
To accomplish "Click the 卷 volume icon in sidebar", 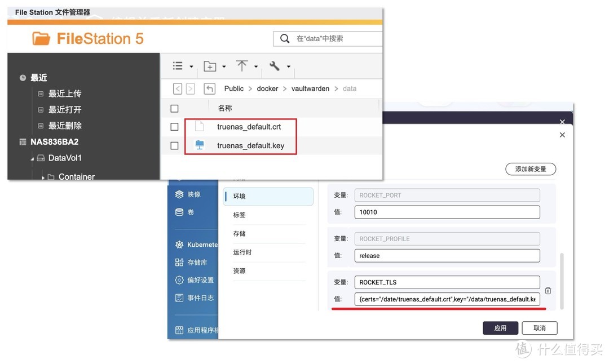I will coord(179,212).
